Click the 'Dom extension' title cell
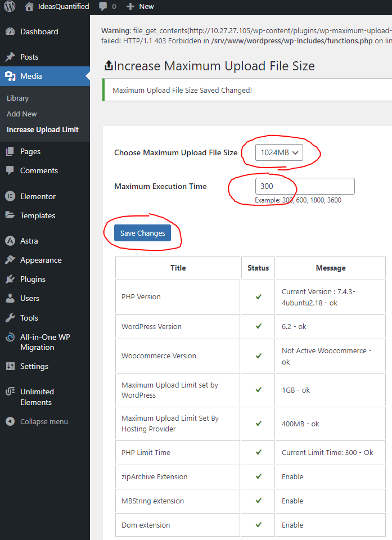Screen dimensions: 392x540 coord(178,525)
